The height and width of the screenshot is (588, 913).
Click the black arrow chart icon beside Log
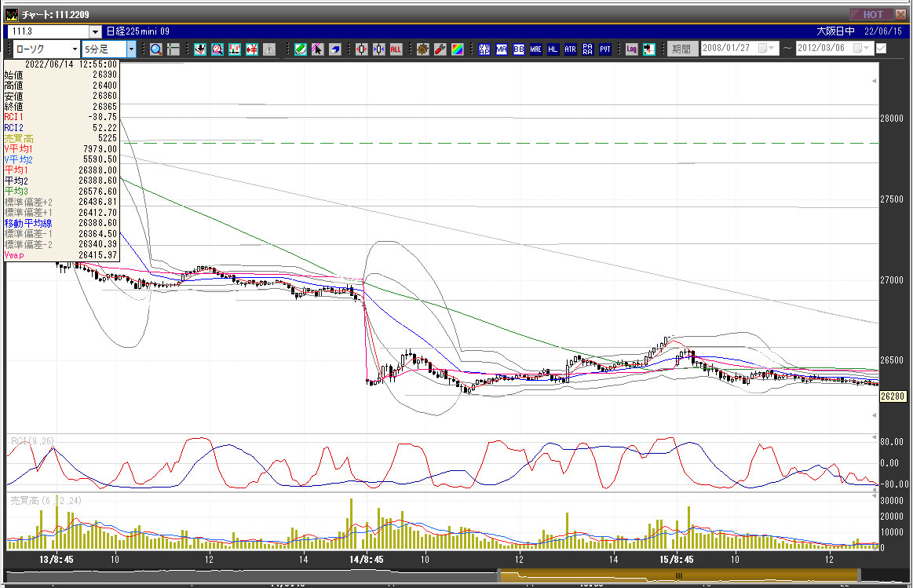tap(649, 49)
